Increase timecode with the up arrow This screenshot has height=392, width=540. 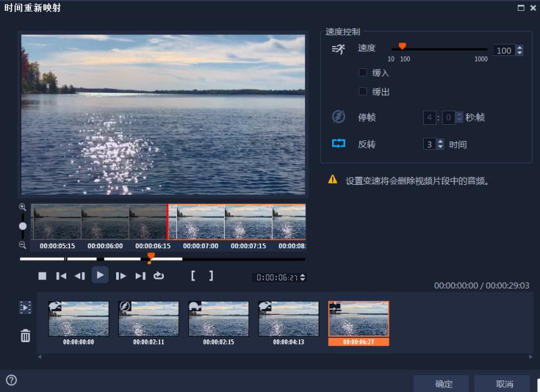point(302,275)
